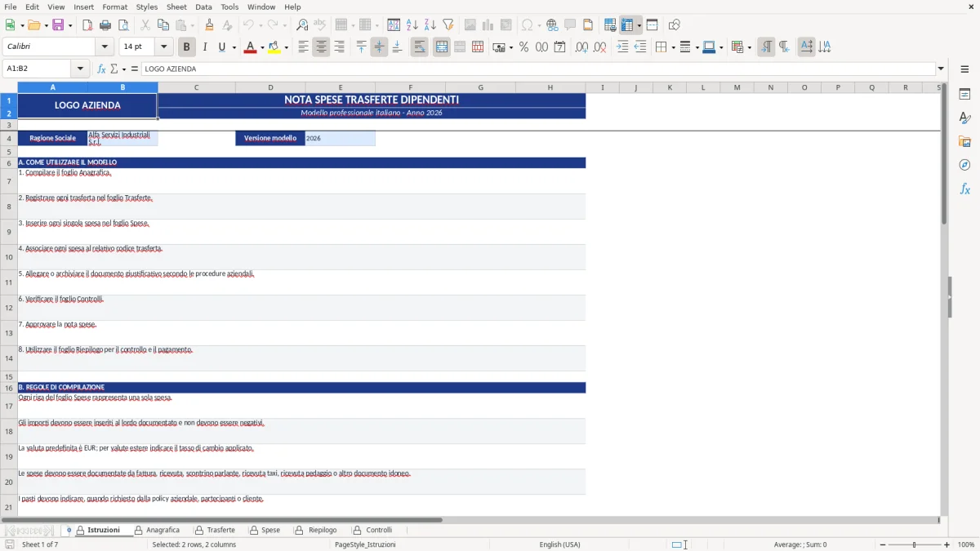
Task: Apply yellow Background Color highlight
Action: (274, 47)
